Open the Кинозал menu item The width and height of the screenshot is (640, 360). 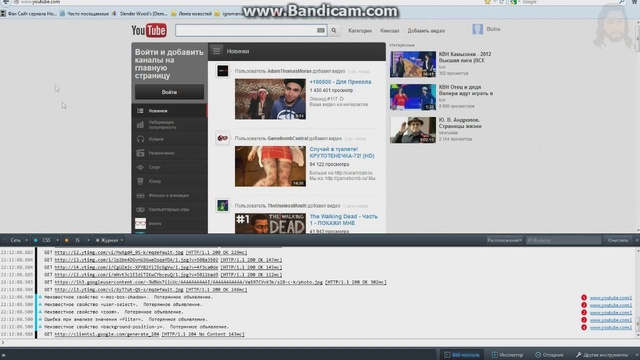click(389, 31)
